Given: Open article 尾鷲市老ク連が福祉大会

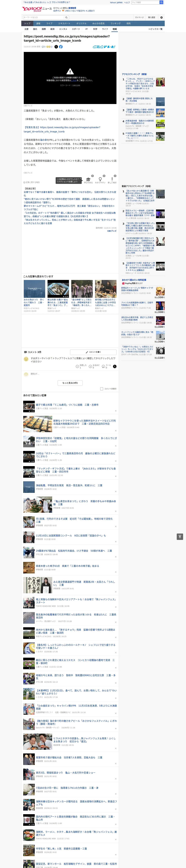Looking at the screenshot, I should click(69, 757).
